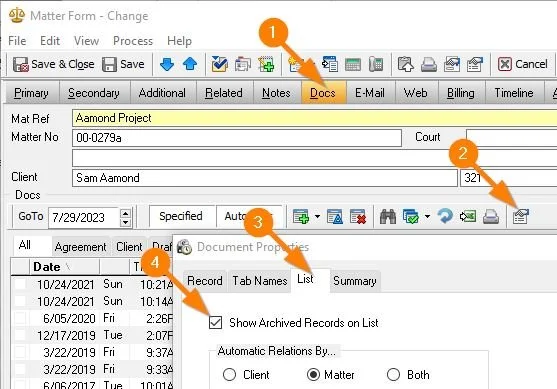Increase the GoTo date with up spinner

click(x=125, y=213)
